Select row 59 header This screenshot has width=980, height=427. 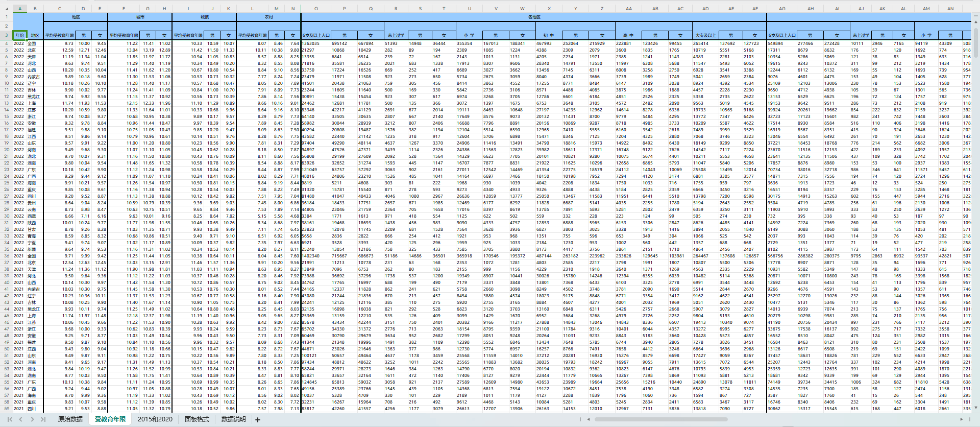click(6, 409)
